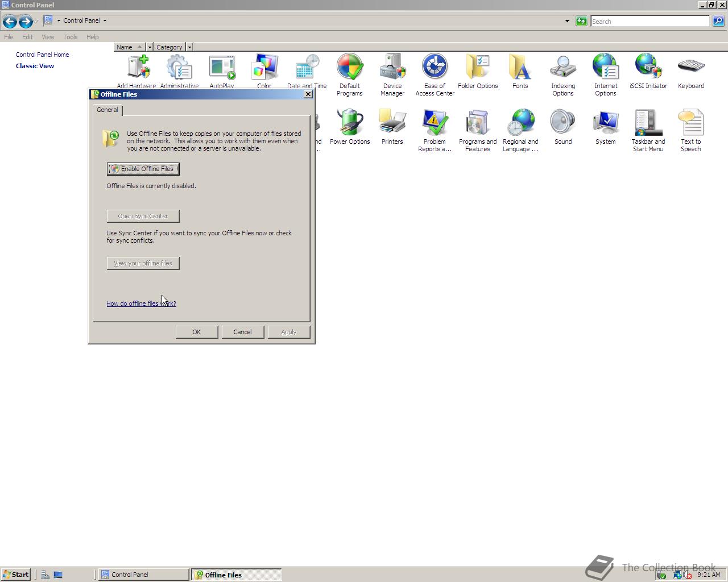Open Ease of Access Center
This screenshot has height=582, width=728.
point(435,74)
